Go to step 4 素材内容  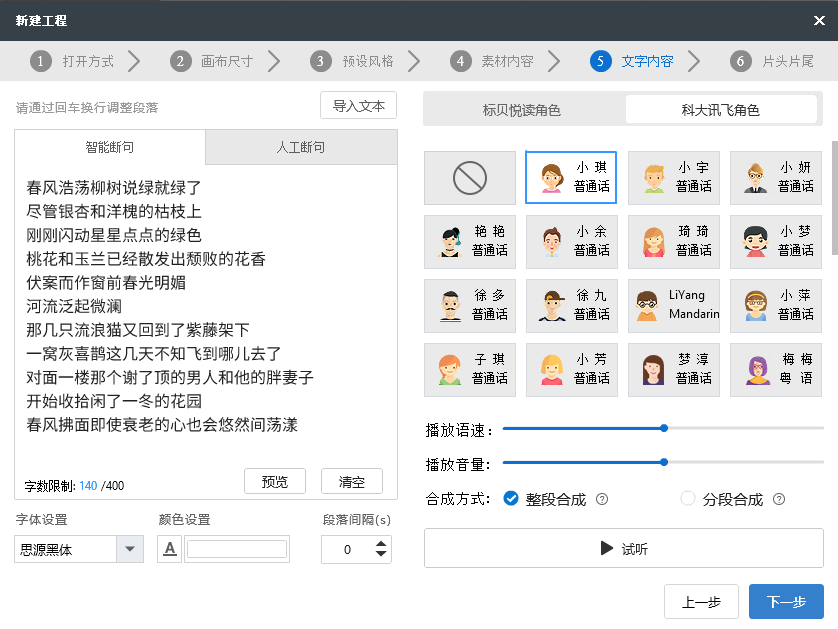(x=492, y=61)
